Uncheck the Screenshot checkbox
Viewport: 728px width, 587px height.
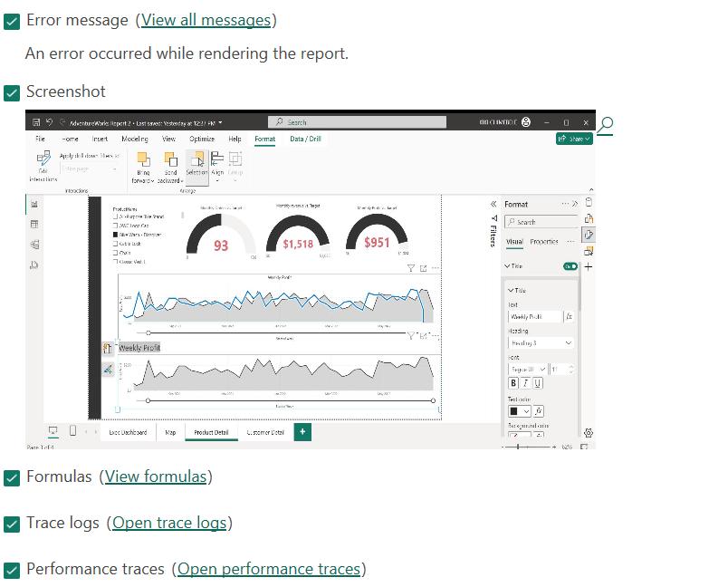coord(12,93)
